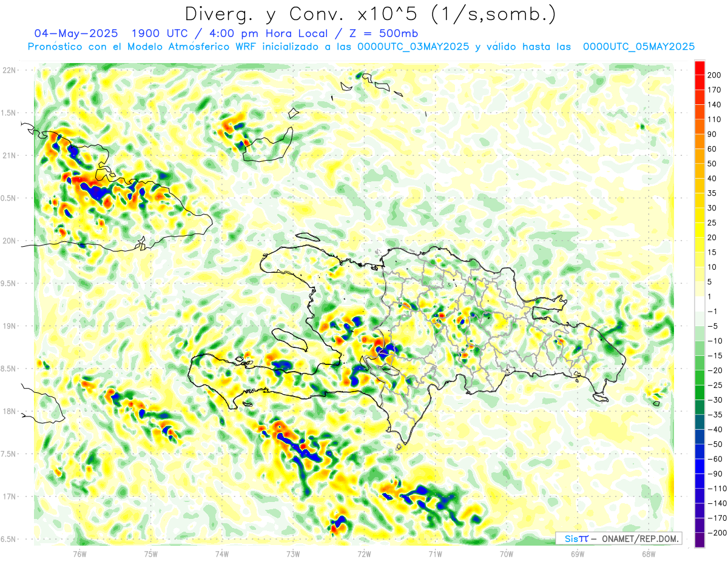Click the '20N' latitude axis label

9,241
